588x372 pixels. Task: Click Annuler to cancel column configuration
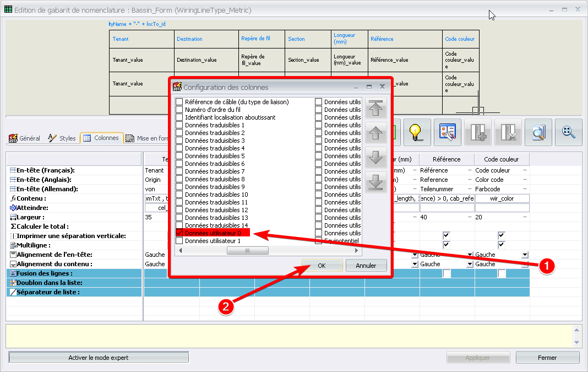pyautogui.click(x=366, y=266)
